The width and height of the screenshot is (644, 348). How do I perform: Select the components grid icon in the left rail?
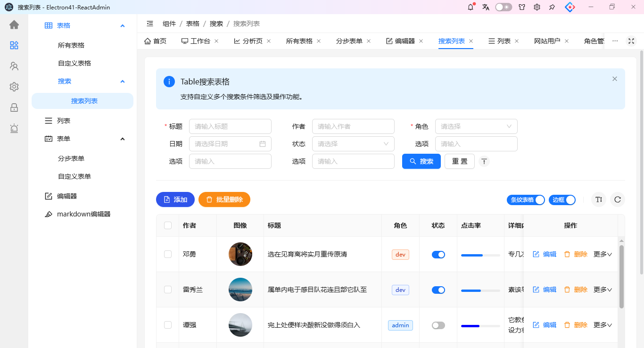[14, 45]
